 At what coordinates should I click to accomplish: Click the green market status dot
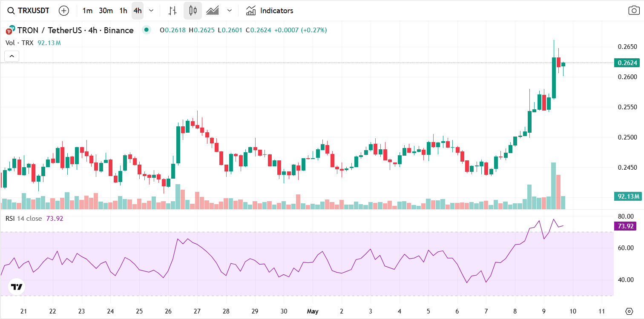click(147, 30)
